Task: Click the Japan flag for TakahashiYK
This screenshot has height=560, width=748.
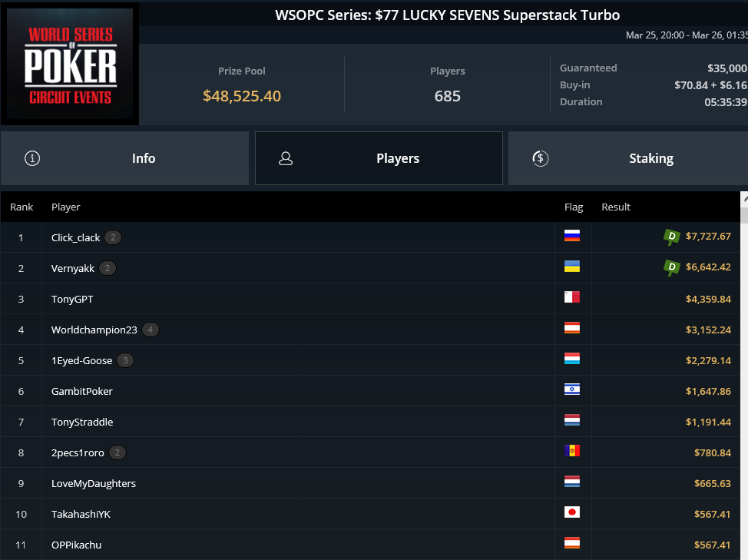Action: click(x=572, y=512)
